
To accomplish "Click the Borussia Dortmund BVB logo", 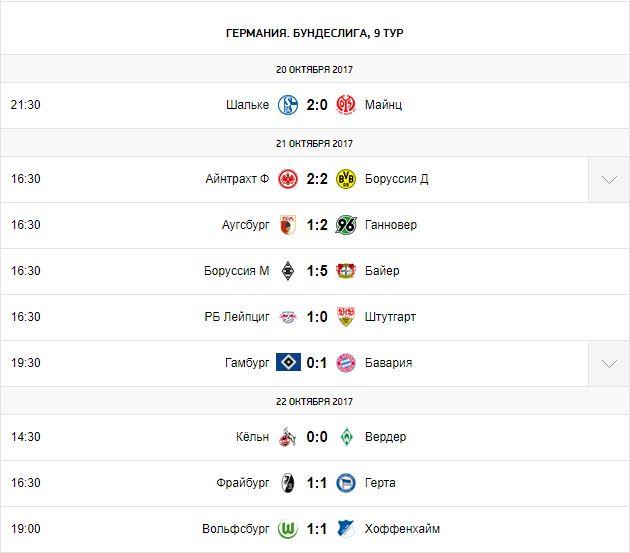I will tap(346, 179).
